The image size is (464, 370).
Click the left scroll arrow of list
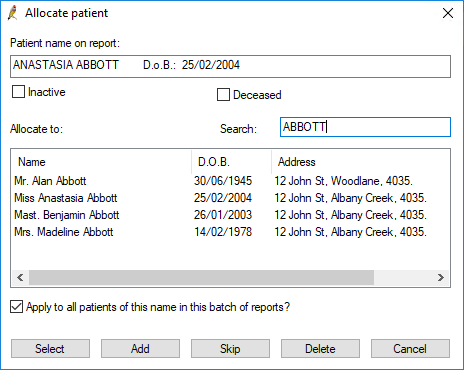click(x=20, y=277)
